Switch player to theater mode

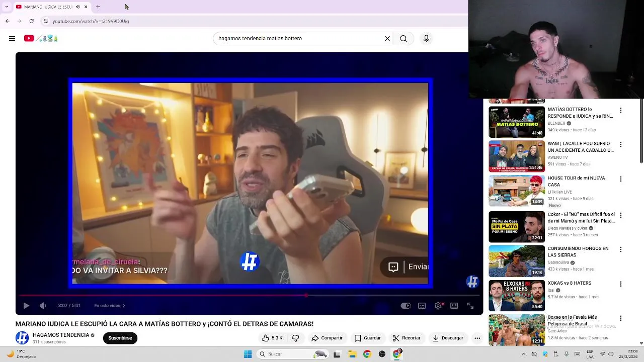[x=454, y=306]
